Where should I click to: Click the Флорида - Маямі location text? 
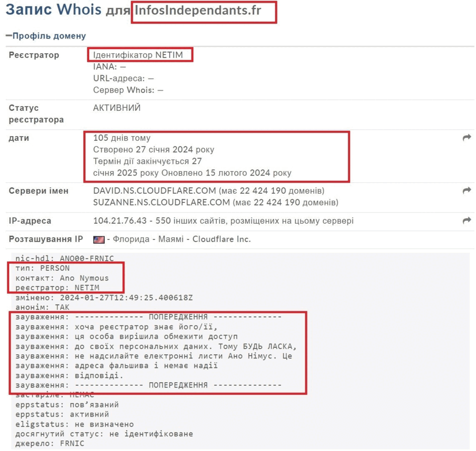148,239
